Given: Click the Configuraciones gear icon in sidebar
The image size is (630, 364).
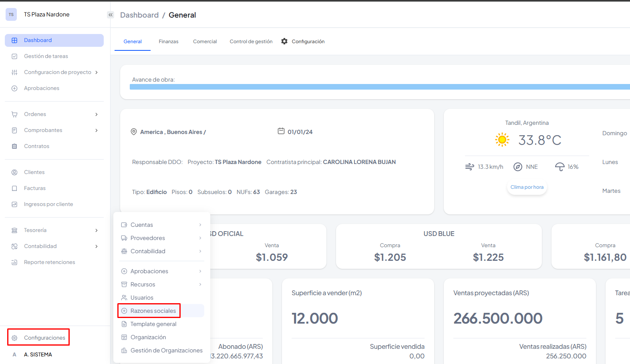Looking at the screenshot, I should click(x=14, y=338).
